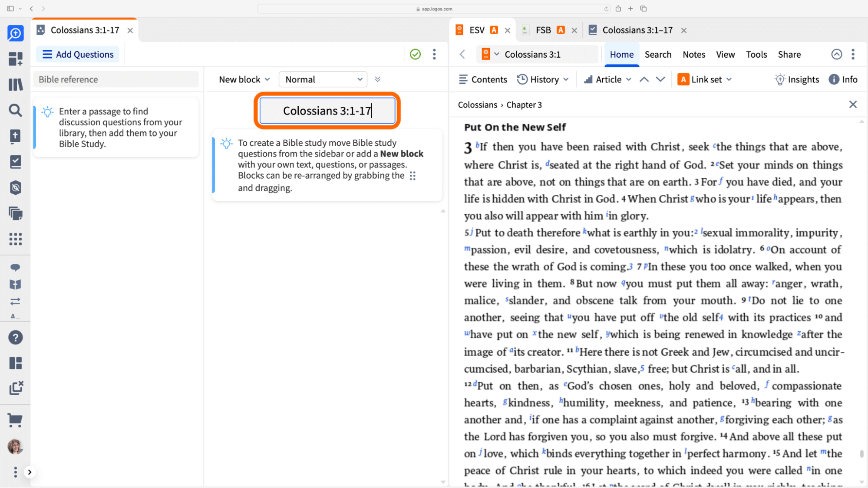Viewport: 868px width, 488px height.
Task: Open the dashboard add-panel icon
Action: 15,59
